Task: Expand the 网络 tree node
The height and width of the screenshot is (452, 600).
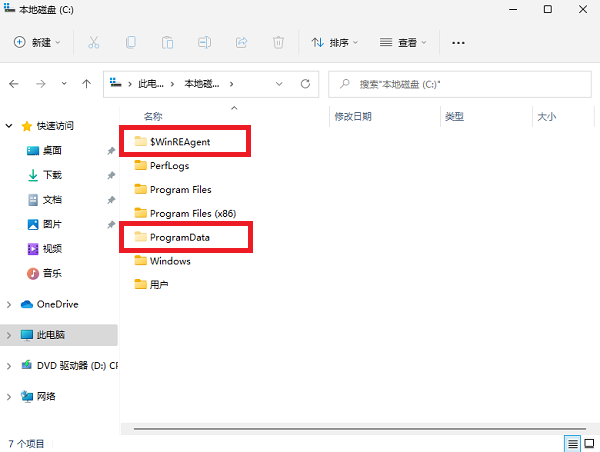Action: pos(9,397)
